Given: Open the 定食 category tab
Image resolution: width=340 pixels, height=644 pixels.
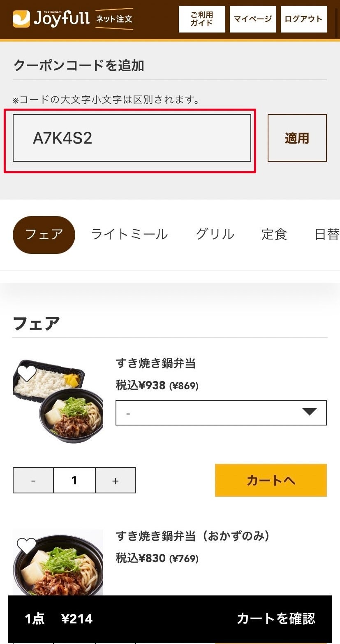Looking at the screenshot, I should pyautogui.click(x=274, y=235).
